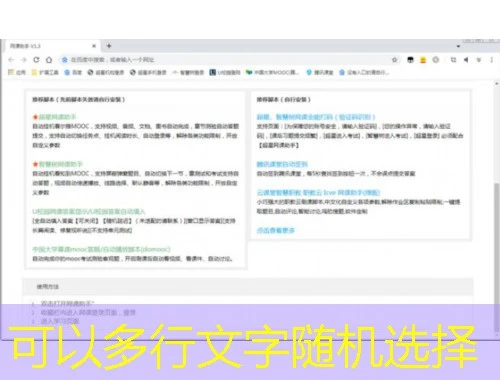Image resolution: width=500 pixels, height=380 pixels.
Task: Go back with the browser back arrow
Action: click(x=11, y=60)
